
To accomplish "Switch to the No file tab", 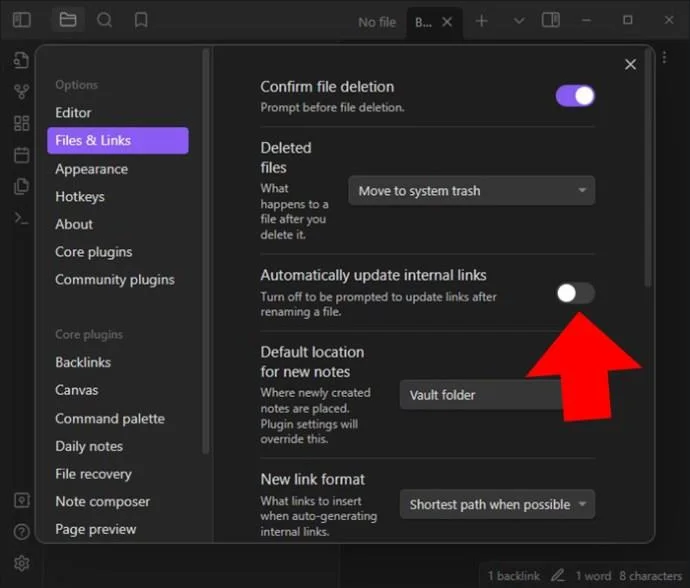I will 377,22.
